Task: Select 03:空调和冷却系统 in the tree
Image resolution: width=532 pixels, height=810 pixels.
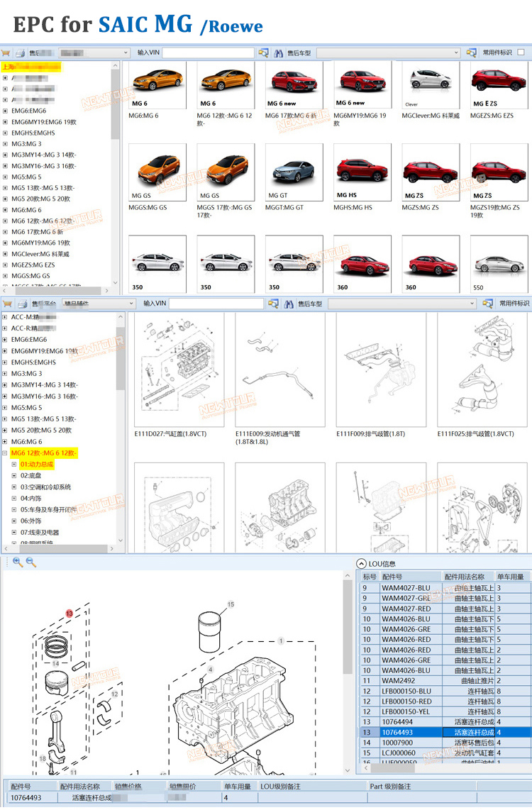Action: (x=45, y=487)
